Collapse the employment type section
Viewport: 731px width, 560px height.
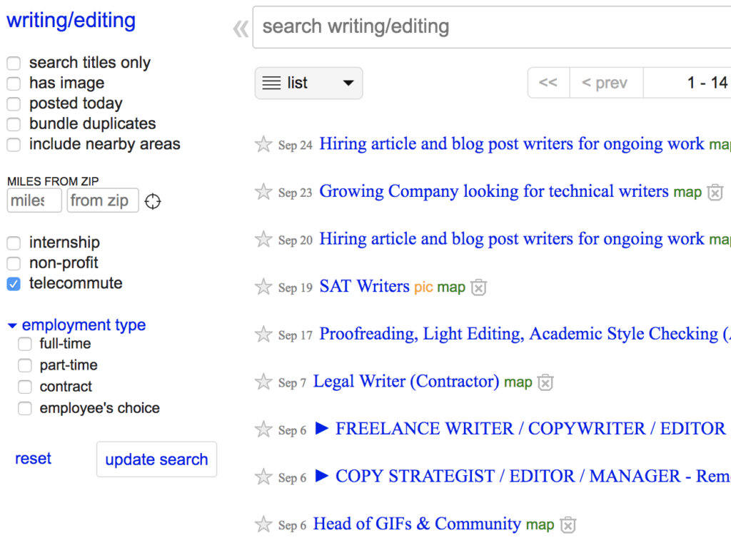coord(12,325)
